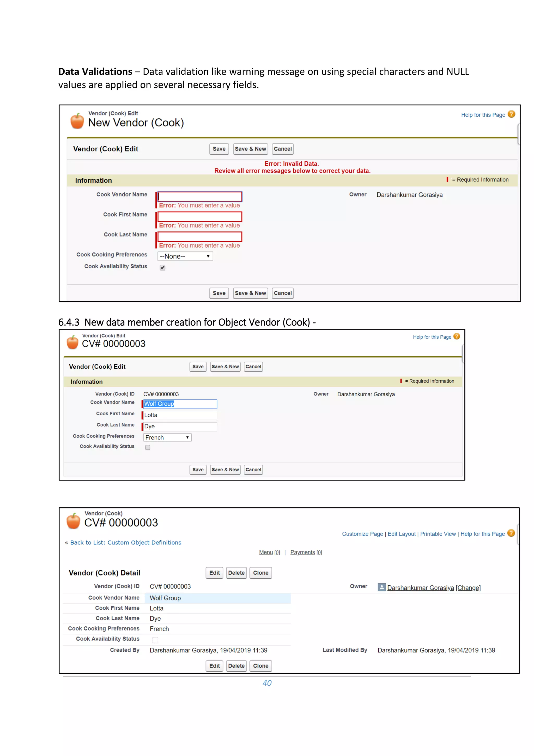Click the Wolf Group value in detail view
The image size is (534, 756).
point(165,598)
